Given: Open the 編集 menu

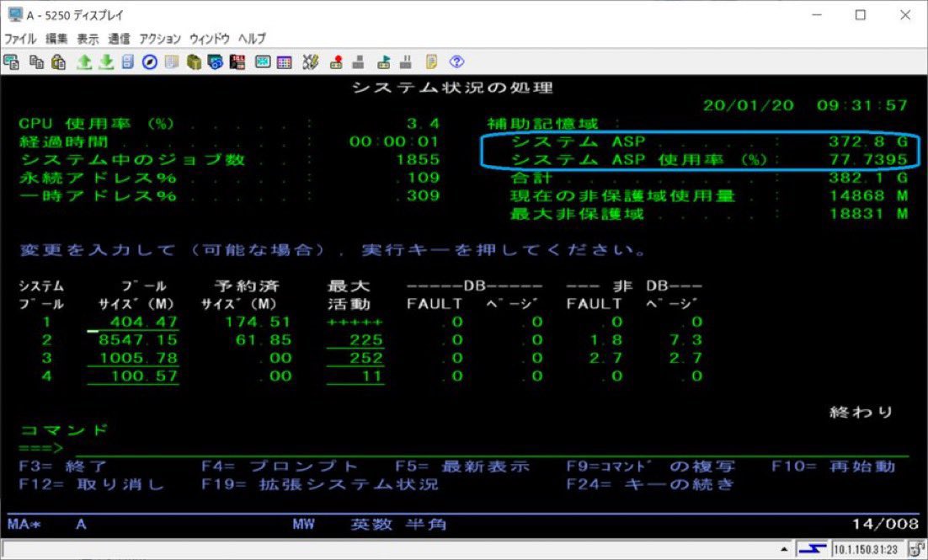Looking at the screenshot, I should [x=56, y=39].
